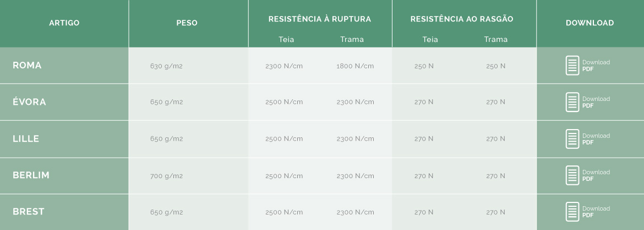Select the BERLIM article name

click(x=31, y=175)
